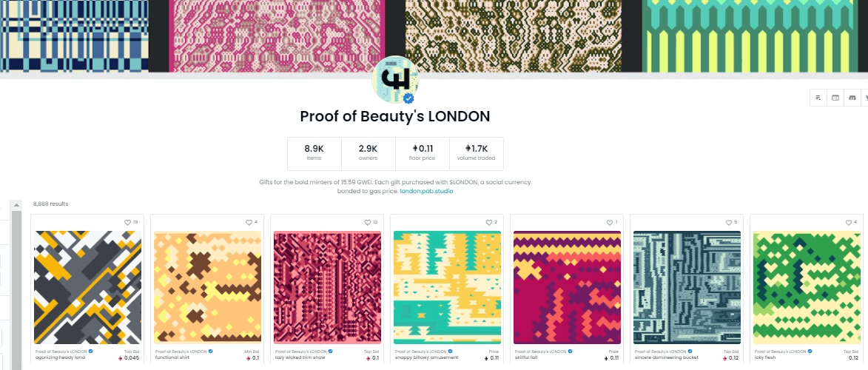Click the floor price stat box
This screenshot has width=868, height=370.
pos(423,153)
